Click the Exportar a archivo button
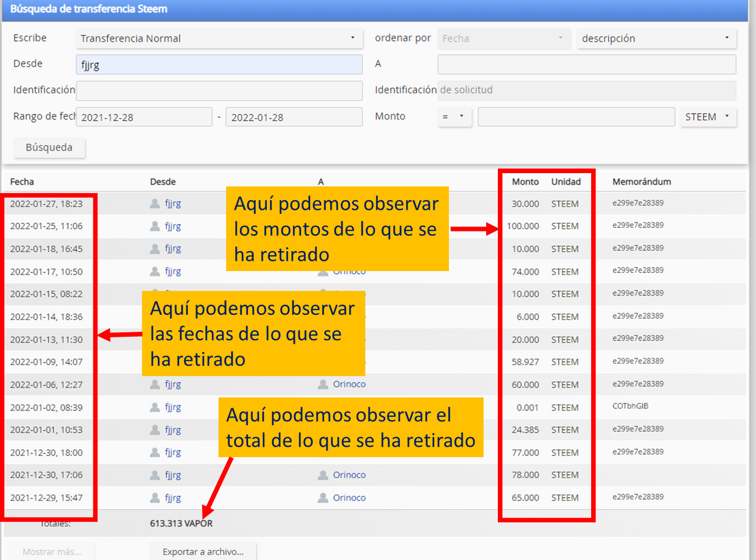Screen dimensions: 756x560 point(203,552)
